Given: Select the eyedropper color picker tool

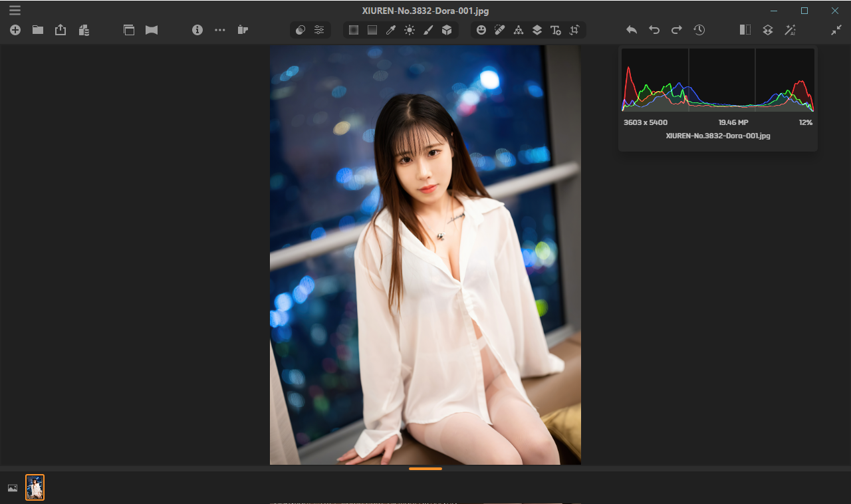Looking at the screenshot, I should tap(391, 30).
